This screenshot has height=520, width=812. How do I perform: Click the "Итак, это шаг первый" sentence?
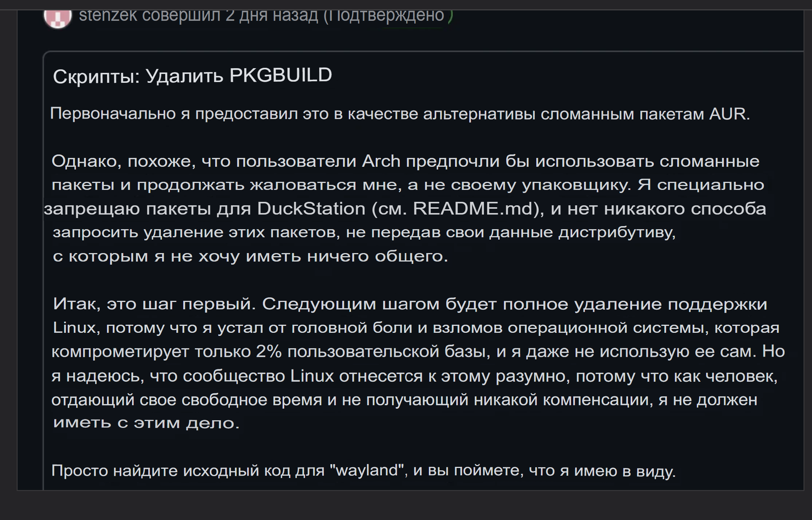click(x=155, y=304)
